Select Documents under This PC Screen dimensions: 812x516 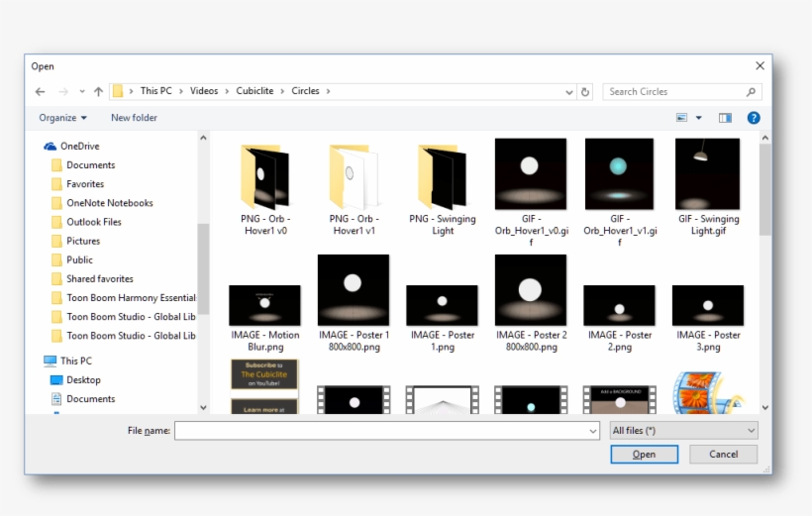coord(91,398)
